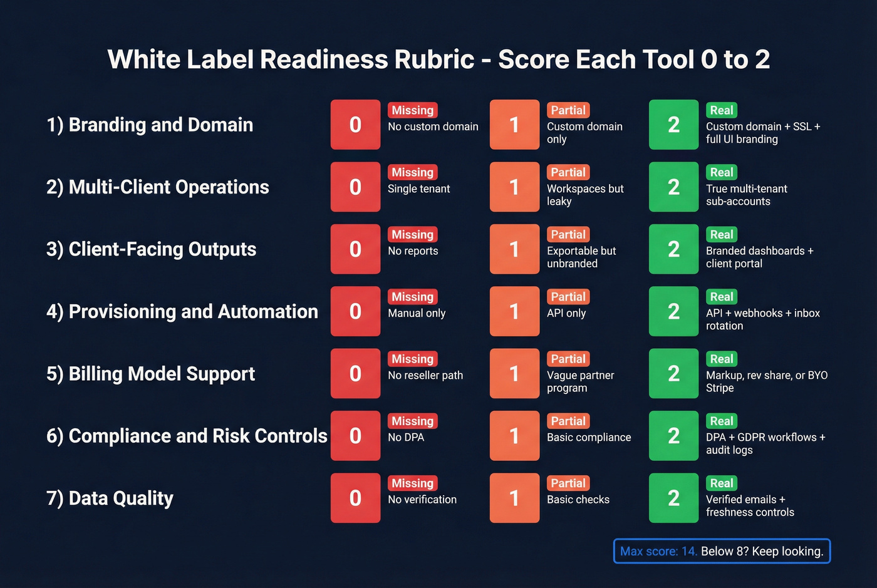
Task: Click the White Label Readiness Rubric title
Action: click(438, 59)
